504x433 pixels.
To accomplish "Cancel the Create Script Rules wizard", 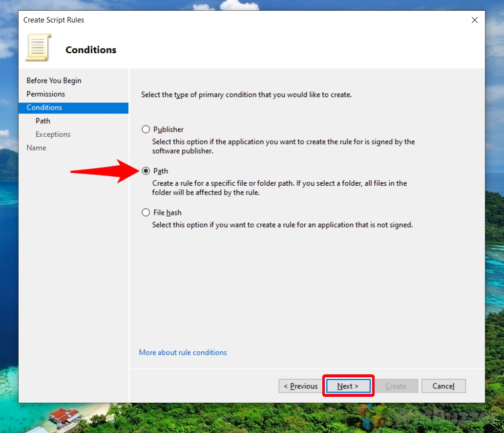I will click(443, 386).
